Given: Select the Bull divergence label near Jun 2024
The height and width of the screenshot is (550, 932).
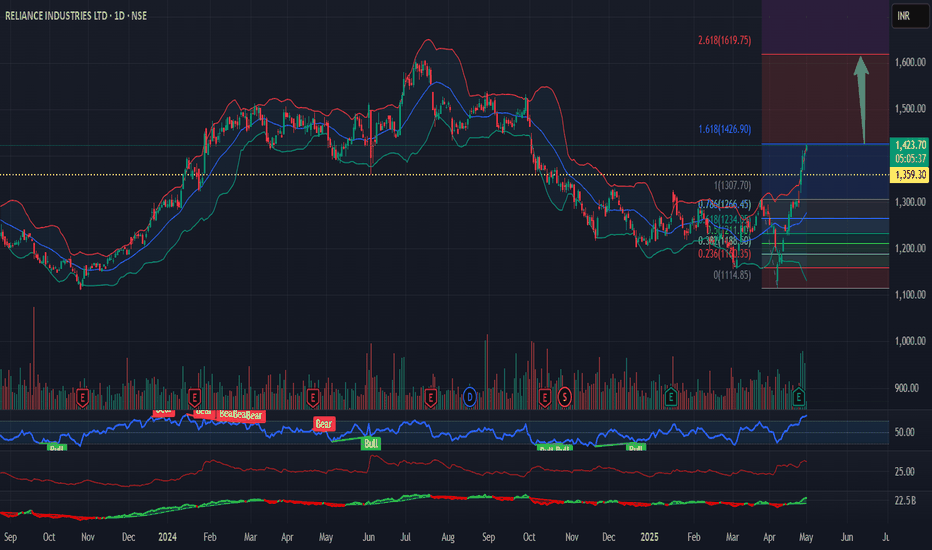Looking at the screenshot, I should [x=371, y=444].
